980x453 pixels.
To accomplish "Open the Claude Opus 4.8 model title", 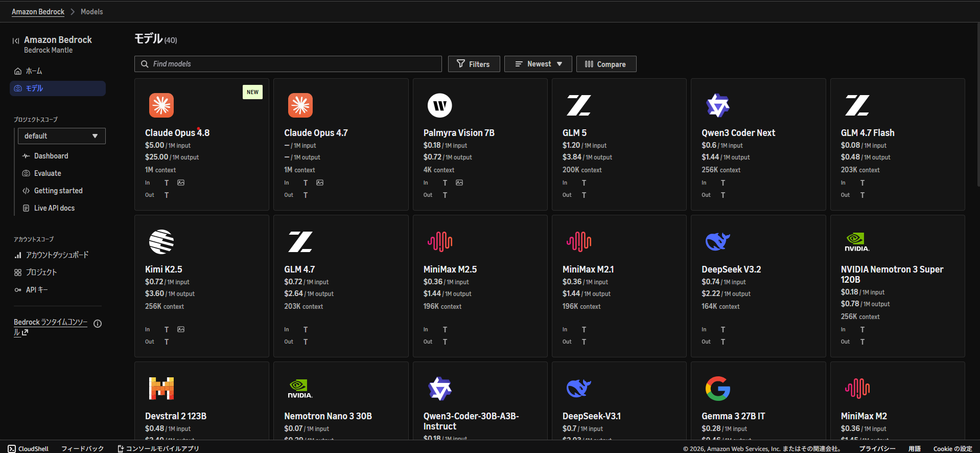I will [x=177, y=133].
